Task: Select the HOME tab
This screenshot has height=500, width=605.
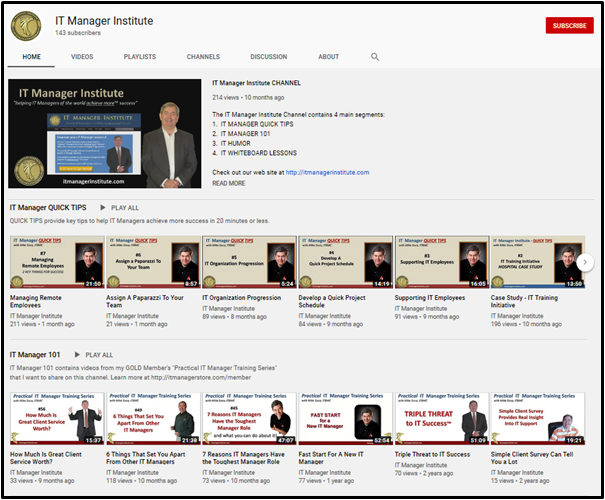Action: (31, 57)
